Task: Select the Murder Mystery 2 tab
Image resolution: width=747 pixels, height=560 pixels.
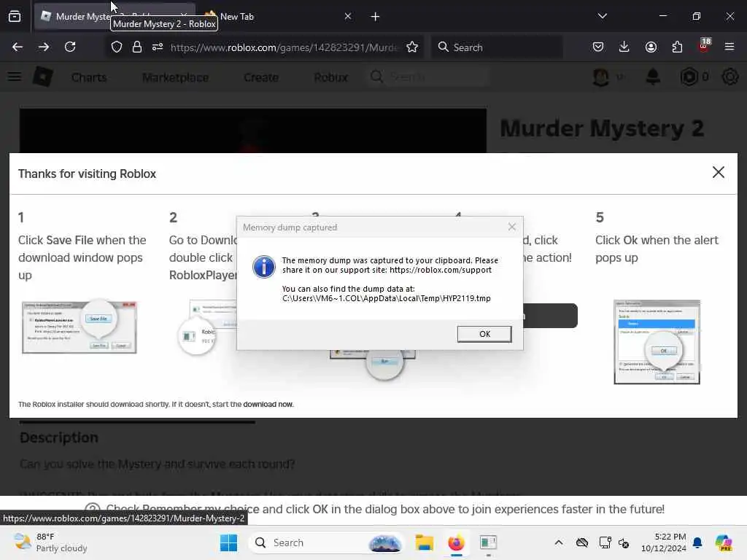Action: tap(76, 17)
